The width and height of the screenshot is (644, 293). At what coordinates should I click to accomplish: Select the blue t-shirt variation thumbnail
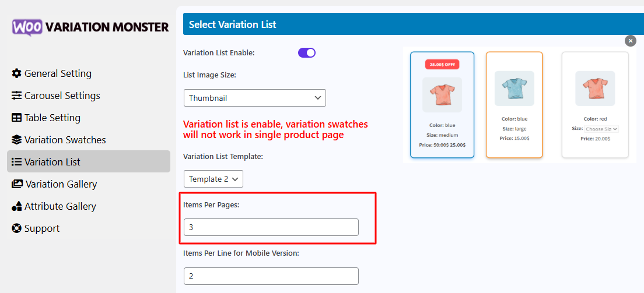514,89
